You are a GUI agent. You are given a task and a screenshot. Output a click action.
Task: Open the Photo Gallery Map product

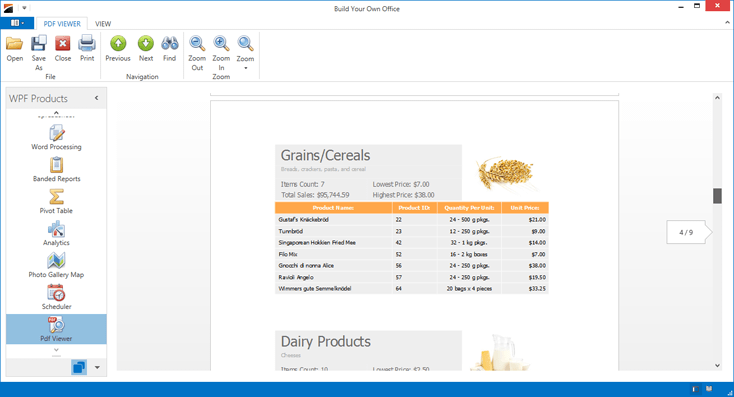click(x=56, y=265)
